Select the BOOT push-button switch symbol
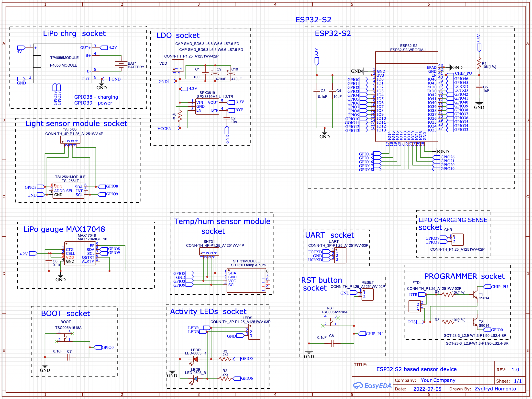The image size is (532, 399). [x=65, y=337]
